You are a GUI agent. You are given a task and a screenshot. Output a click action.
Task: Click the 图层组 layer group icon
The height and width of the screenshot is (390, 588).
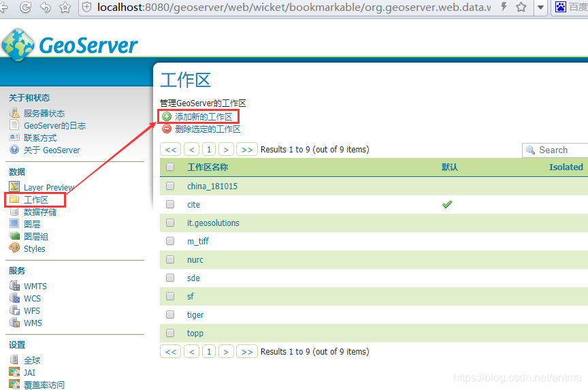(x=14, y=236)
